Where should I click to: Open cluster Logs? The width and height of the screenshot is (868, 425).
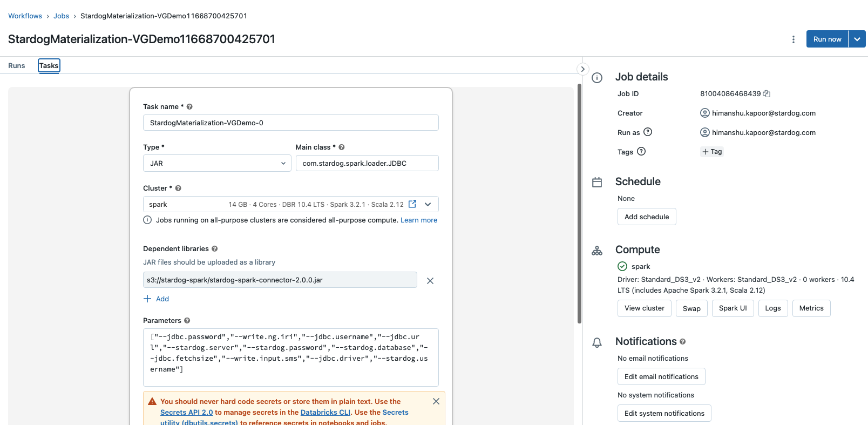click(x=773, y=308)
